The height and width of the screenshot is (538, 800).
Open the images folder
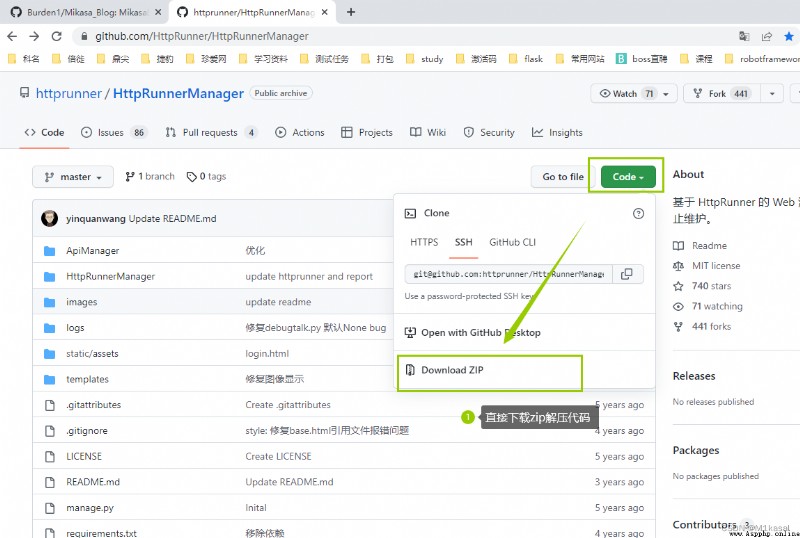[81, 302]
